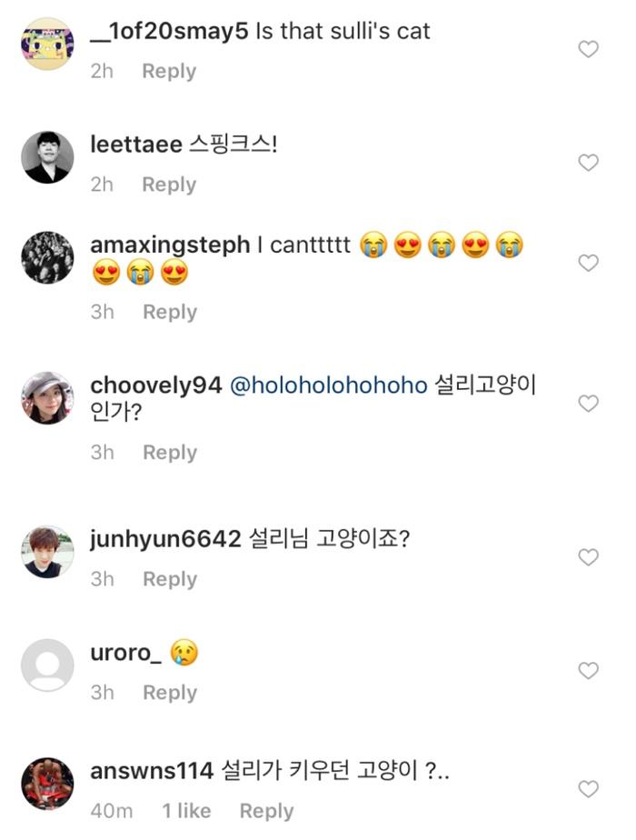
Task: Like amaxingsteph's emoji comment
Action: (589, 264)
